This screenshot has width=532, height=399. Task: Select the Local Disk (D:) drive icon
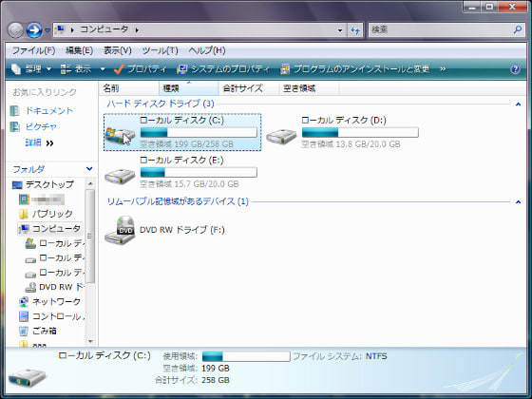click(280, 137)
